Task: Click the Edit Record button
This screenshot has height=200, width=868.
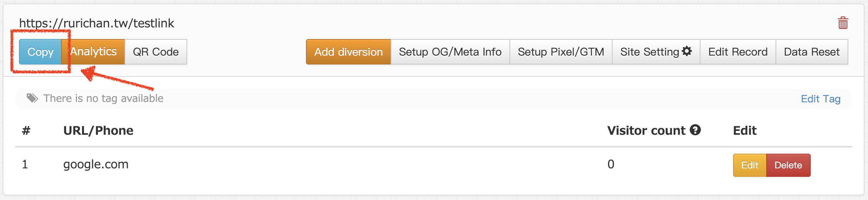Action: pyautogui.click(x=738, y=52)
